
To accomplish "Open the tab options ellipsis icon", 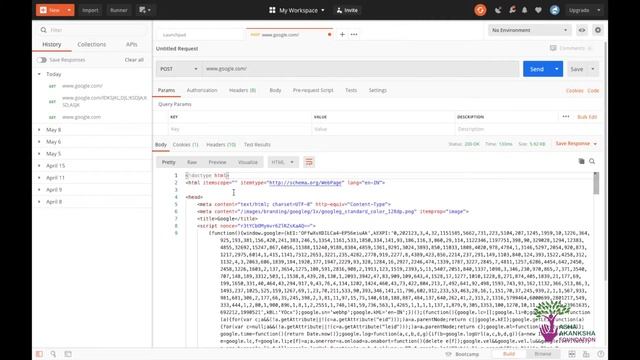I will 354,35.
